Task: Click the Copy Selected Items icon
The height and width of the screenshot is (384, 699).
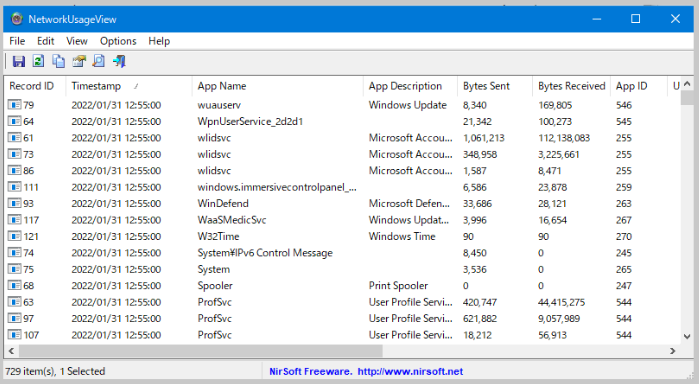Action: pos(58,61)
